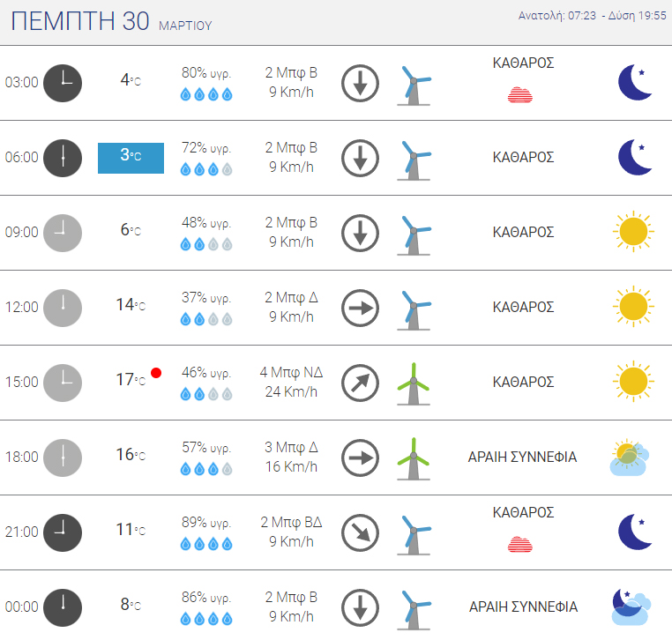The height and width of the screenshot is (640, 672).
Task: Click the 4 Μπφ ΝΔ wind reading
Action: click(x=291, y=372)
